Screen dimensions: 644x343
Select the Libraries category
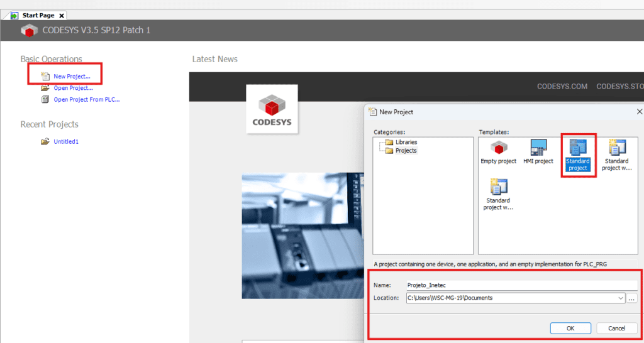point(406,142)
